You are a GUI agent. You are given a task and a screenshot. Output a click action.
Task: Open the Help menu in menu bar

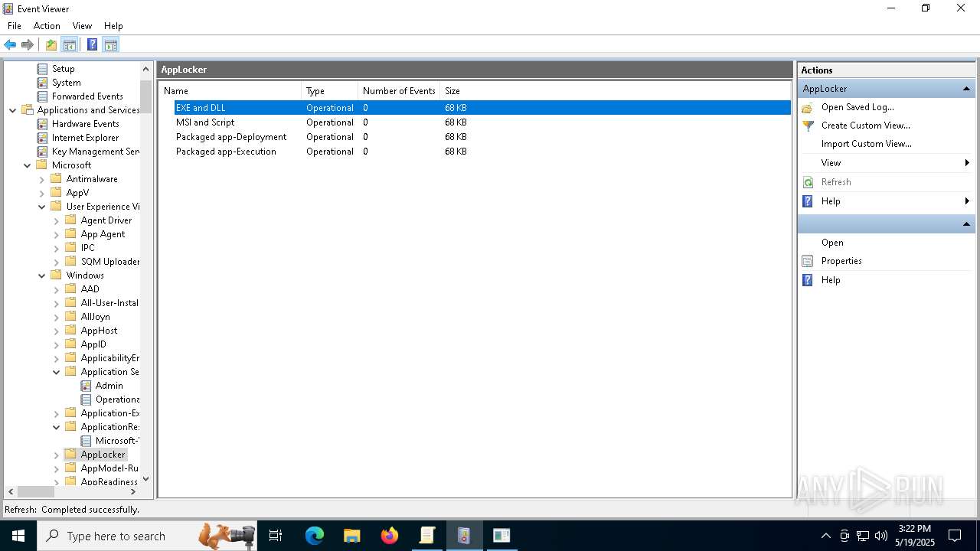click(x=113, y=26)
